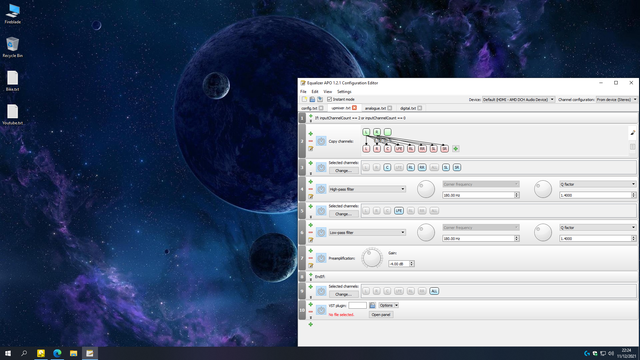Add a filter after the EndIf row 8

pyautogui.click(x=311, y=275)
